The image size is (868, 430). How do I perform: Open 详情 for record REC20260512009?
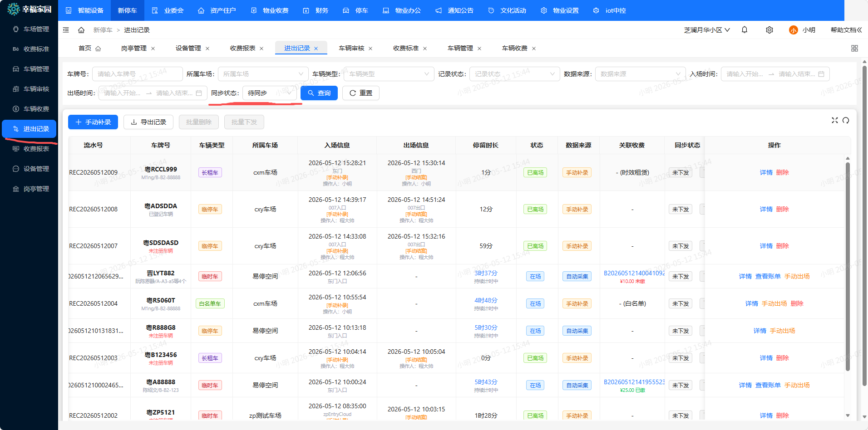[x=766, y=172]
